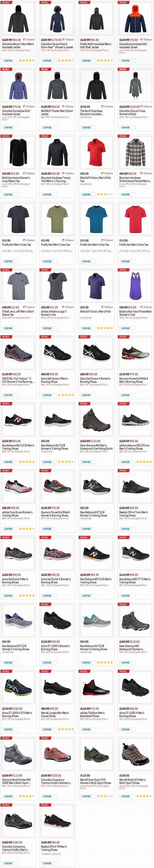Tick Compare box for The North Face Apex jacket
154x868 pixels.
(86, 127)
